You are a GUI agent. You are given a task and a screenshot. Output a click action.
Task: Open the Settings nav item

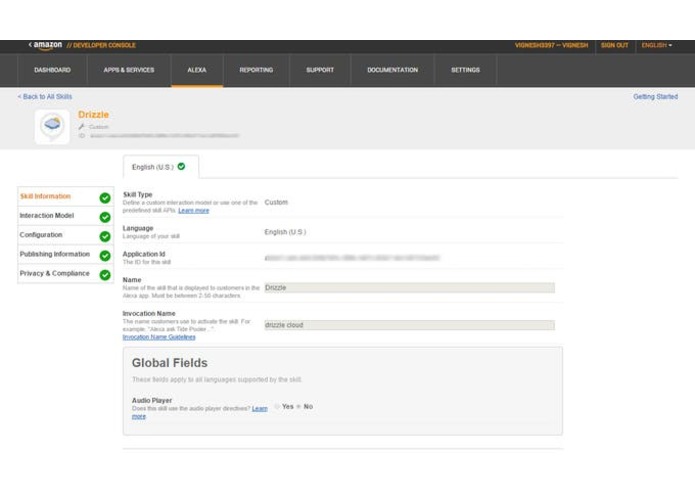point(465,70)
